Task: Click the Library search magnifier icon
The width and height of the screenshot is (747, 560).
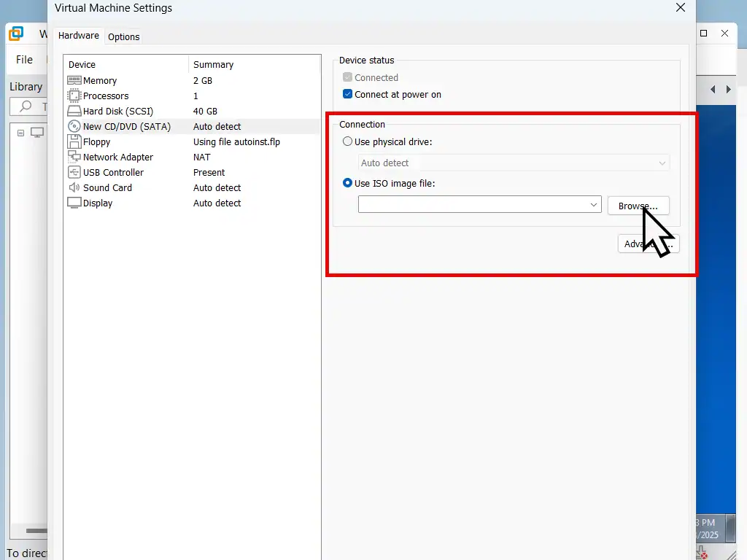Action: [x=26, y=106]
